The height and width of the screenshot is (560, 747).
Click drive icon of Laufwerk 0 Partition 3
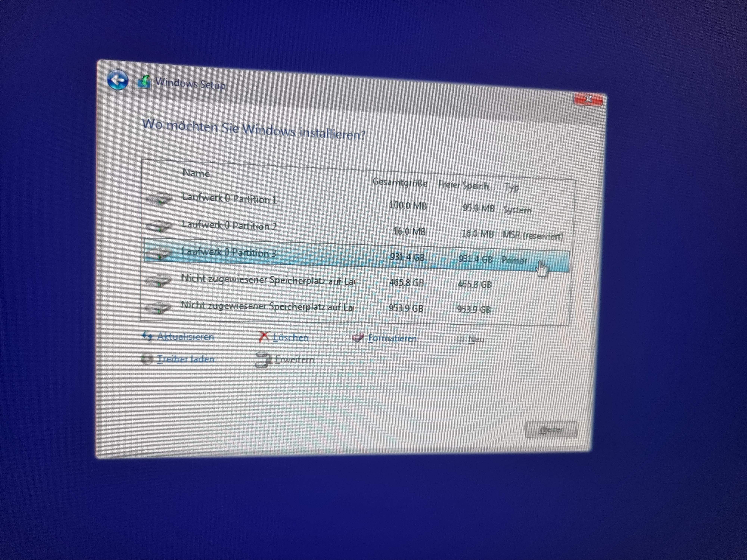[x=159, y=253]
